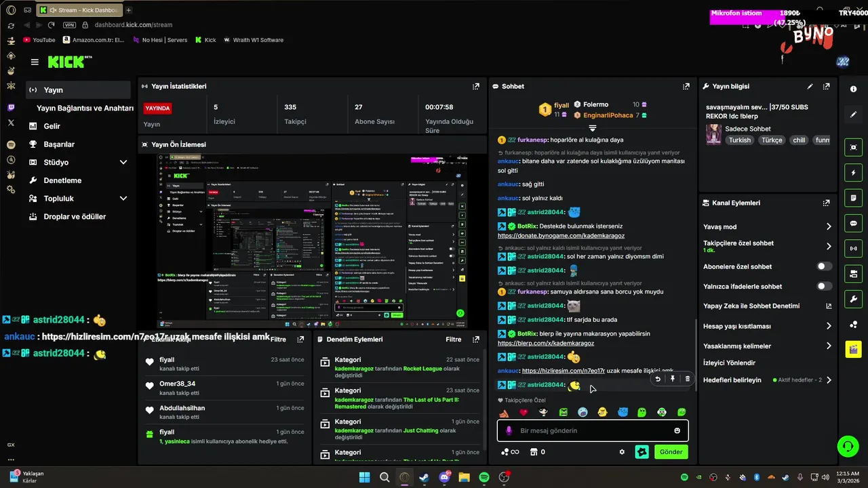Pop out the Sohbet chat panel
Viewport: 868px width, 488px height.
(x=686, y=87)
